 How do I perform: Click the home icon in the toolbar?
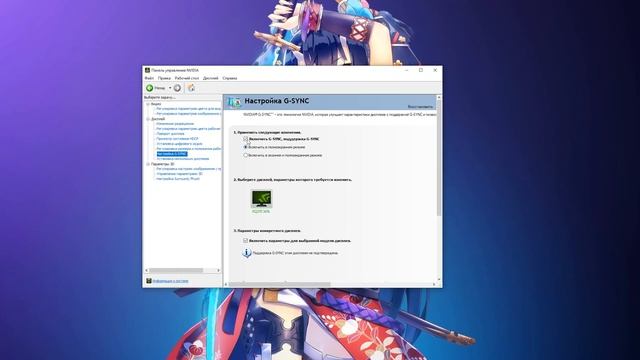pos(191,88)
